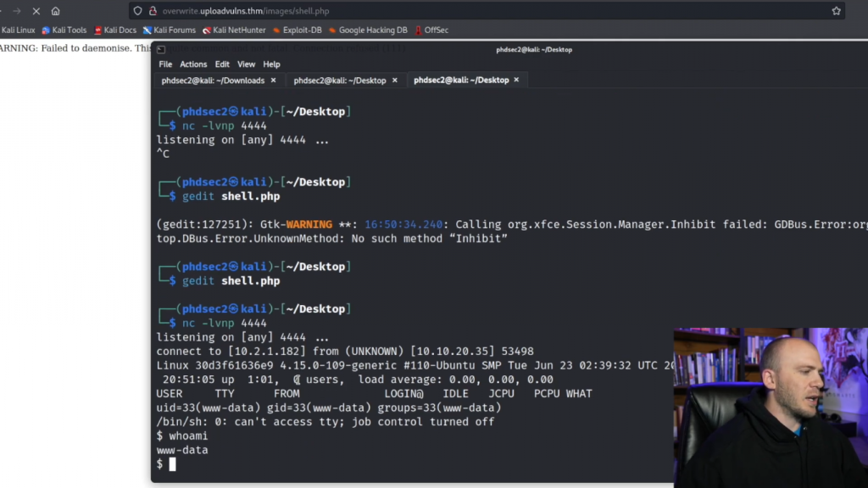This screenshot has height=488, width=868.
Task: Click the orange WARNING text in terminal
Action: coord(309,225)
